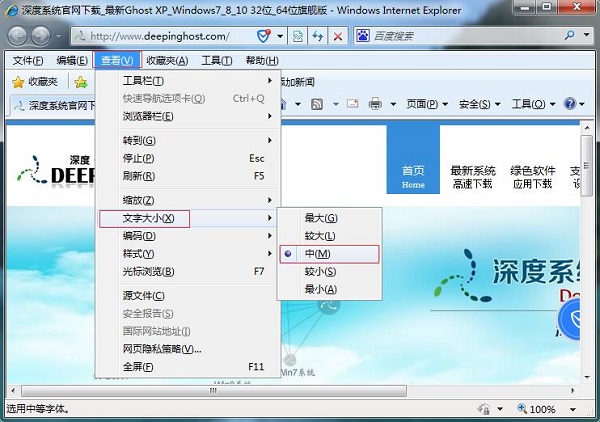600x422 pixels.
Task: Click the read mail icon
Action: click(352, 104)
